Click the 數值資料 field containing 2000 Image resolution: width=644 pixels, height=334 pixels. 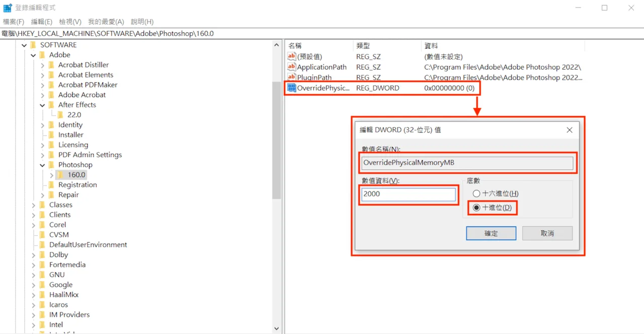(409, 194)
